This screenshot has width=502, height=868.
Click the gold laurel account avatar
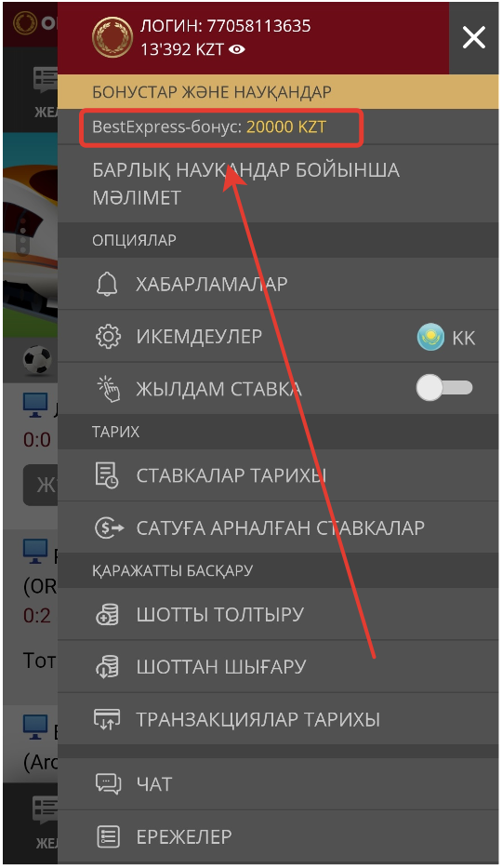pyautogui.click(x=112, y=37)
